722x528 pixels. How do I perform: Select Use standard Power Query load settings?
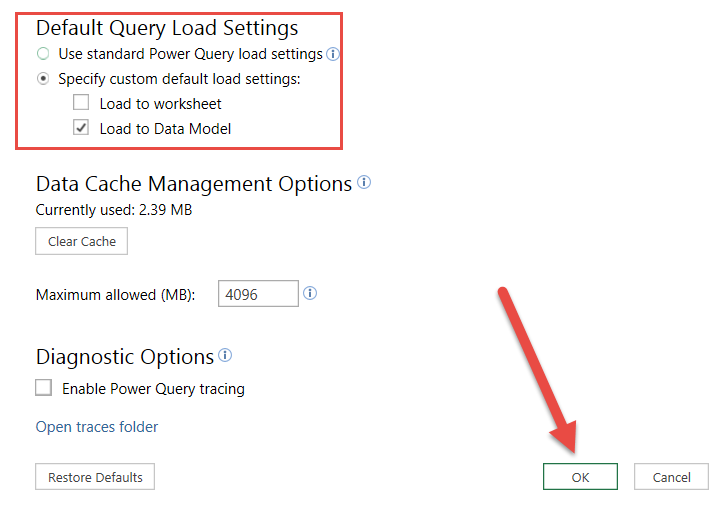pyautogui.click(x=43, y=54)
